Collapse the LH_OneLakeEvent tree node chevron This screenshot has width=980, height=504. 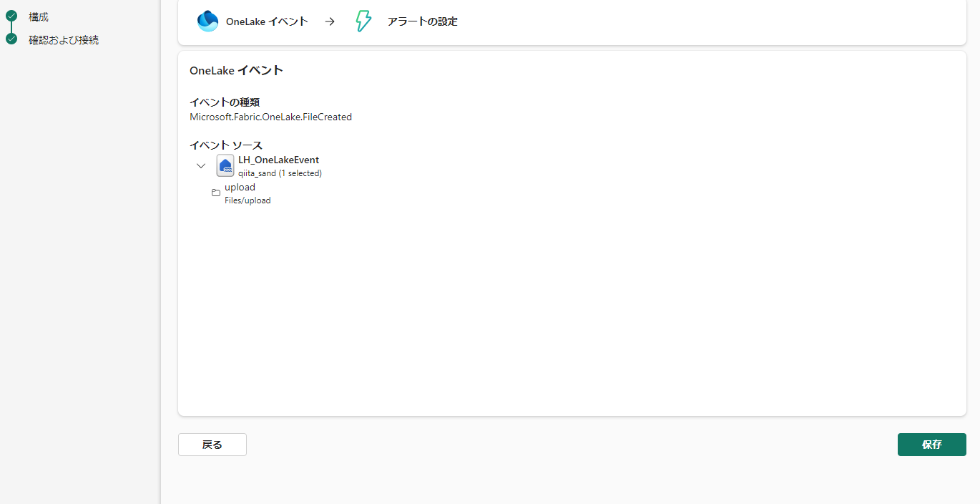pyautogui.click(x=201, y=165)
